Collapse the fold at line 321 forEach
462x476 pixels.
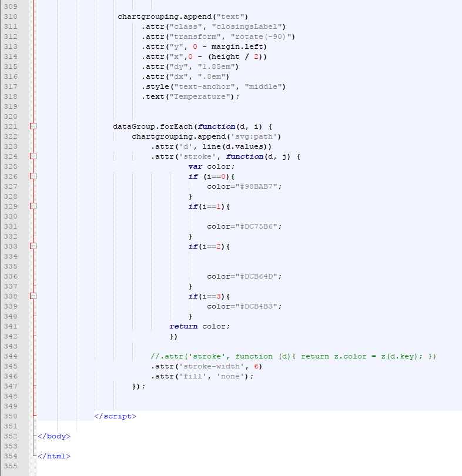coord(34,126)
